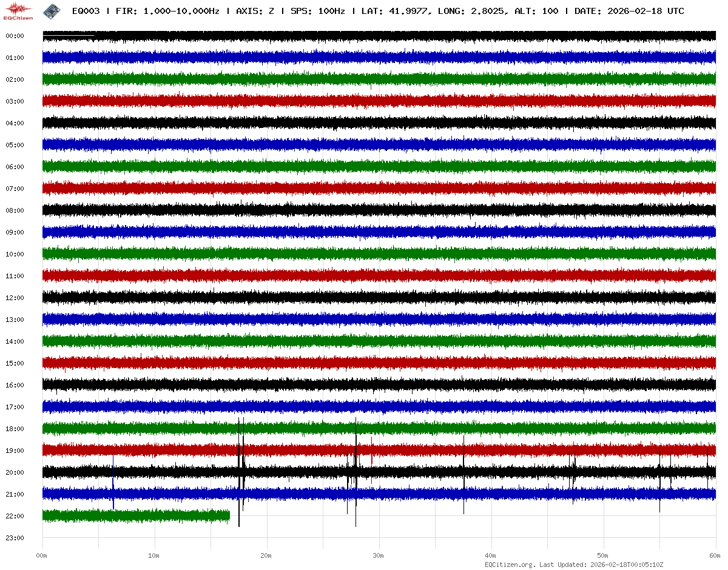728x570 pixels.
Task: Click the 23:00 hour row label
Action: [x=15, y=538]
